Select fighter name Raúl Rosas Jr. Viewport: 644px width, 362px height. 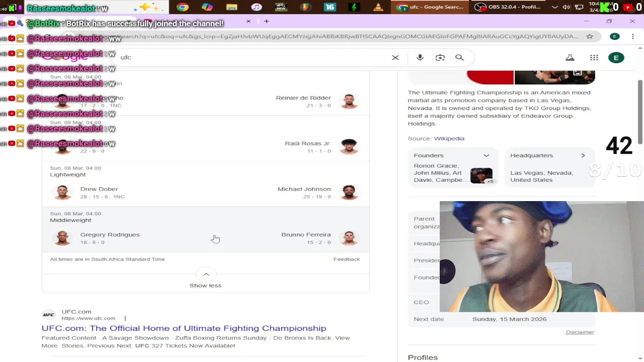tap(307, 143)
